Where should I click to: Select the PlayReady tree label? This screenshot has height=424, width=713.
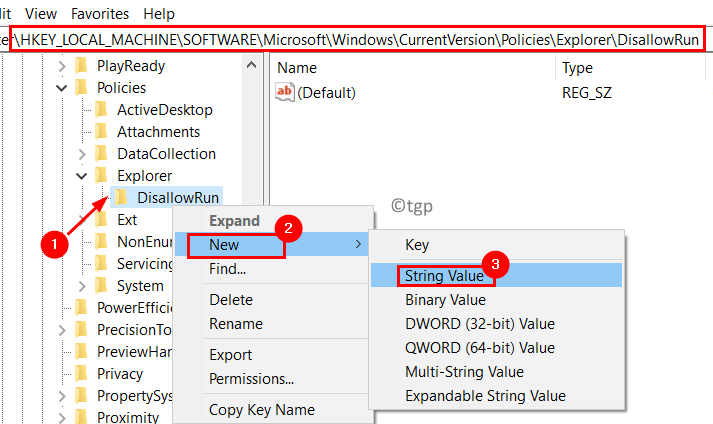pyautogui.click(x=131, y=66)
